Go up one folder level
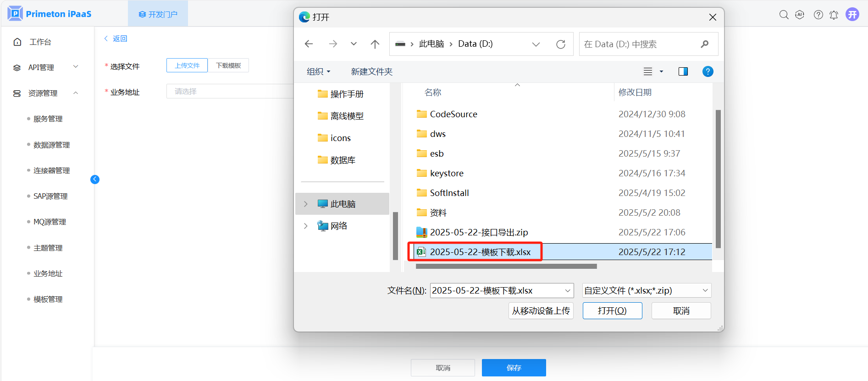Image resolution: width=868 pixels, height=381 pixels. (x=375, y=44)
